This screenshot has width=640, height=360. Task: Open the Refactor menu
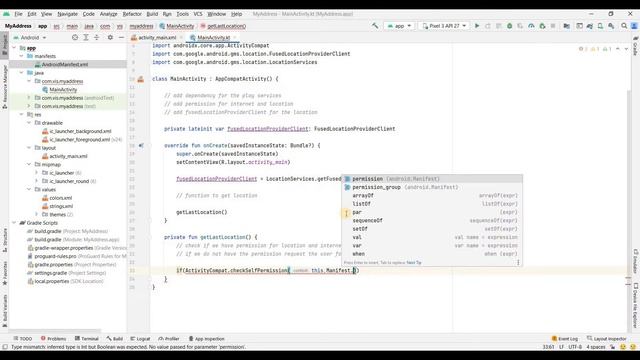[x=132, y=14]
